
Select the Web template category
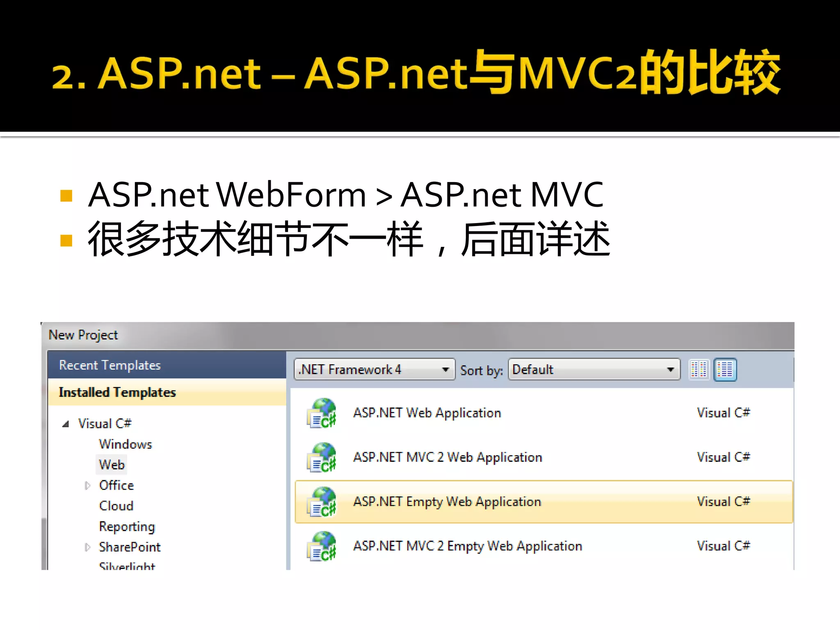click(112, 465)
